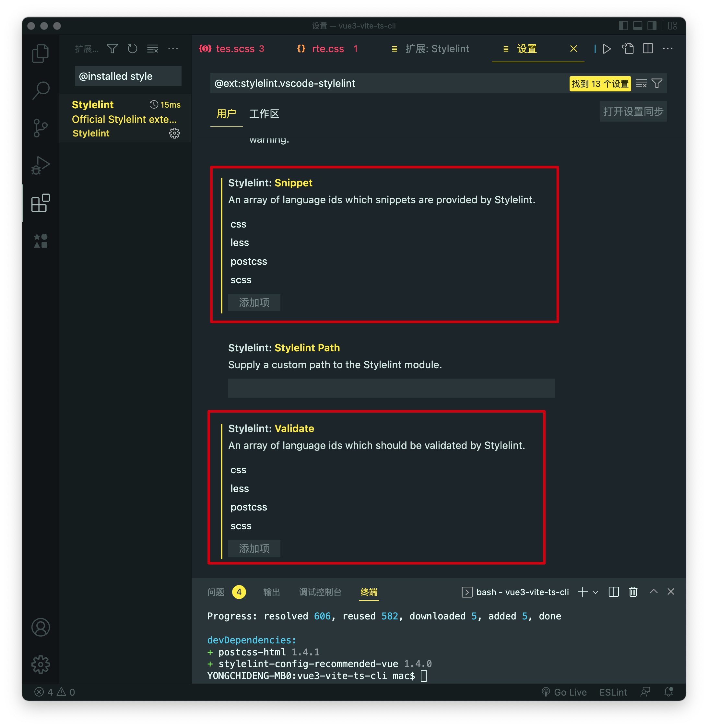This screenshot has height=728, width=708.
Task: Open extensions view more actions menu
Action: pyautogui.click(x=173, y=49)
